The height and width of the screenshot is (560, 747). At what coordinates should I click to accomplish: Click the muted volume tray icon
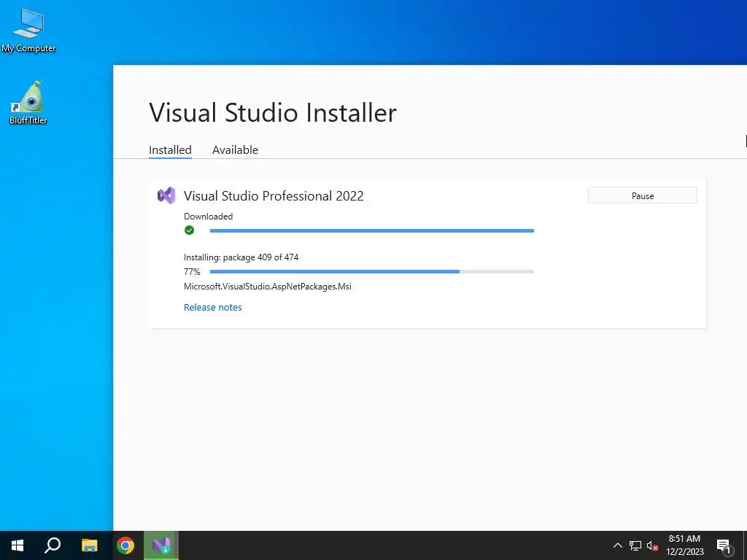(653, 545)
